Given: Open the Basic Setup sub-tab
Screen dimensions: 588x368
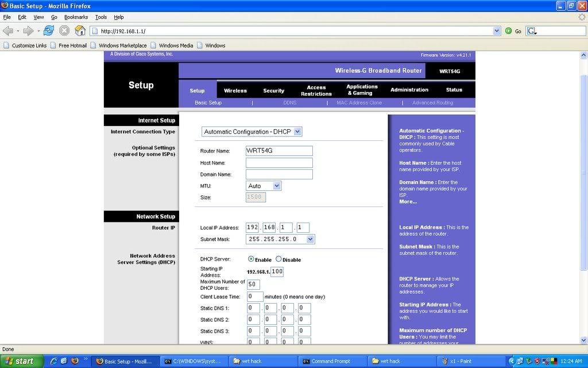Looking at the screenshot, I should click(208, 102).
